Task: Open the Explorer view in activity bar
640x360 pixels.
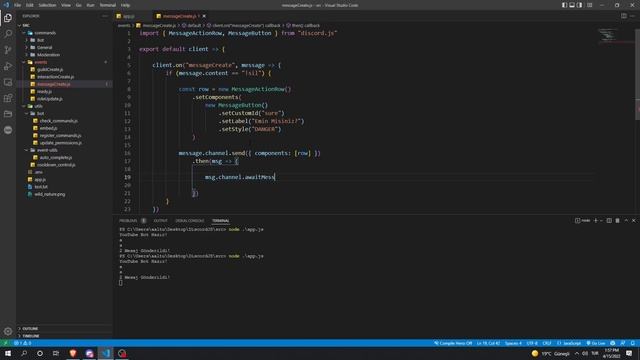Action: tap(8, 18)
